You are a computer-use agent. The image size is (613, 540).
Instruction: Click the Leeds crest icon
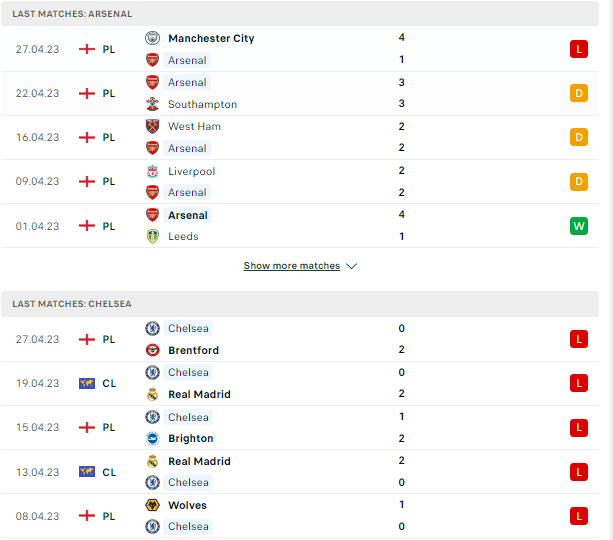[x=152, y=236]
